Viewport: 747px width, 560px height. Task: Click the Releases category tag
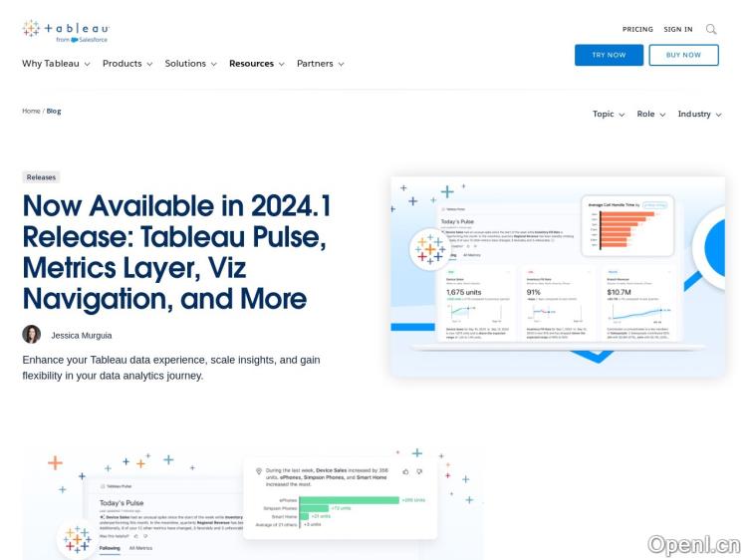point(41,177)
